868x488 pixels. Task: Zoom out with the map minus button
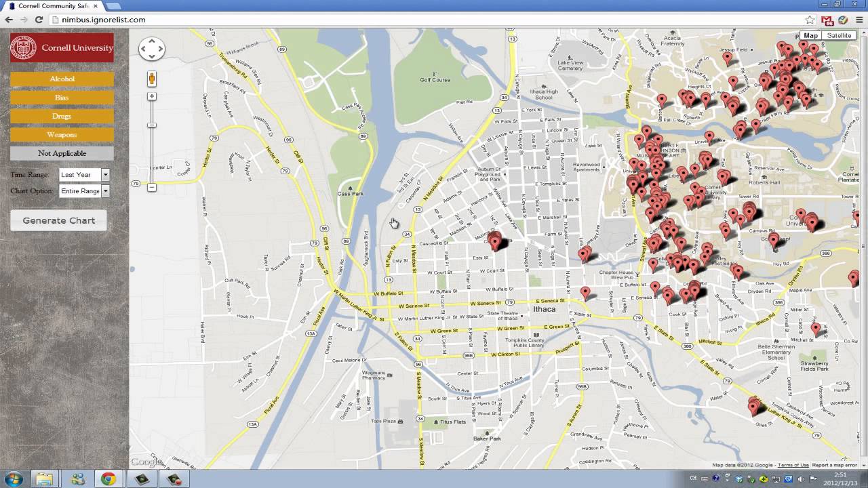(x=152, y=187)
